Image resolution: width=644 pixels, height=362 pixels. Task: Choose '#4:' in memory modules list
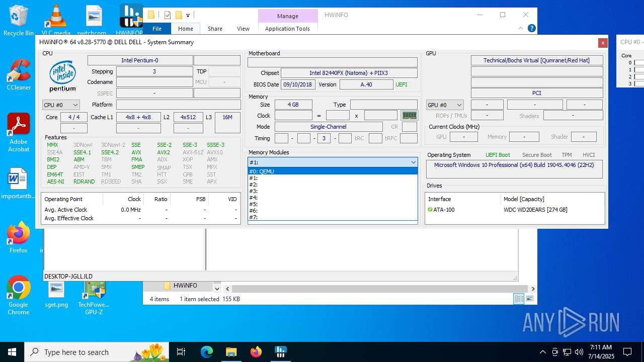coord(333,198)
